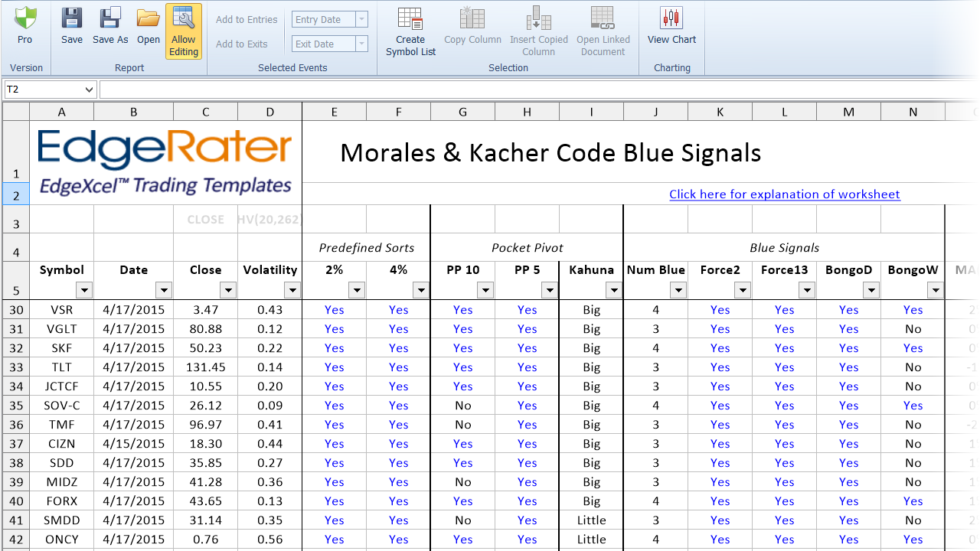Viewport: 980px width, 551px height.
Task: Select the VGLT symbol cell
Action: tap(62, 329)
